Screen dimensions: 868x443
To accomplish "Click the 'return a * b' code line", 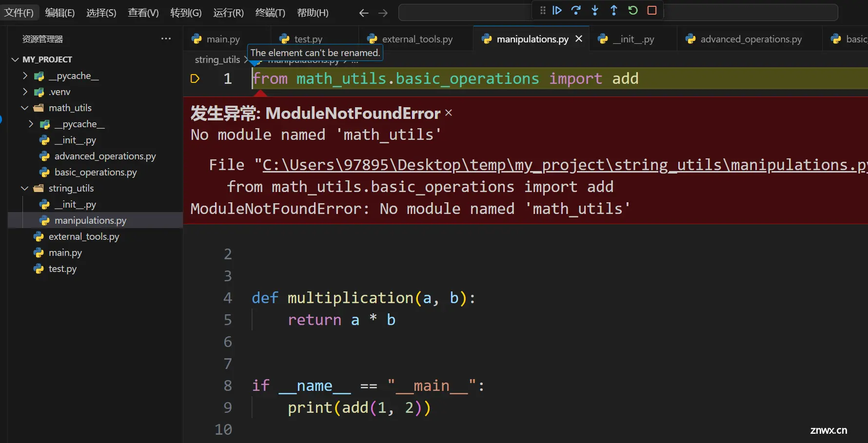I will pos(341,320).
